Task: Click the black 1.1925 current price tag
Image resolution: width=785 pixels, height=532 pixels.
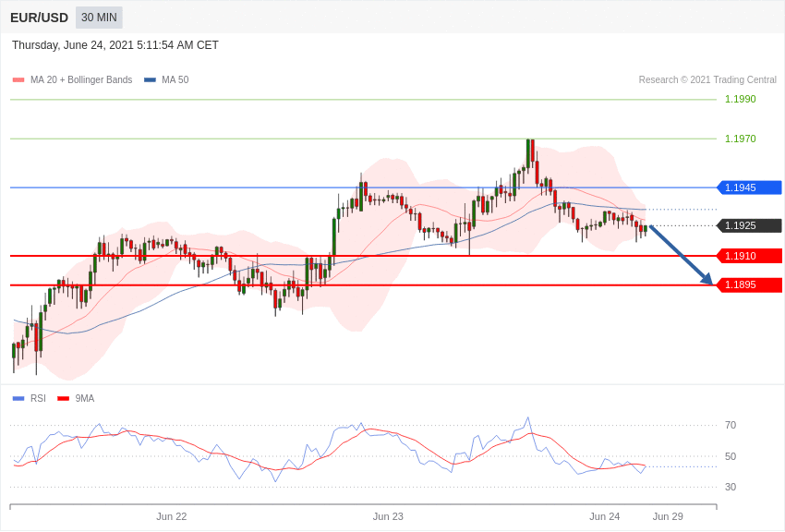Action: tap(750, 225)
